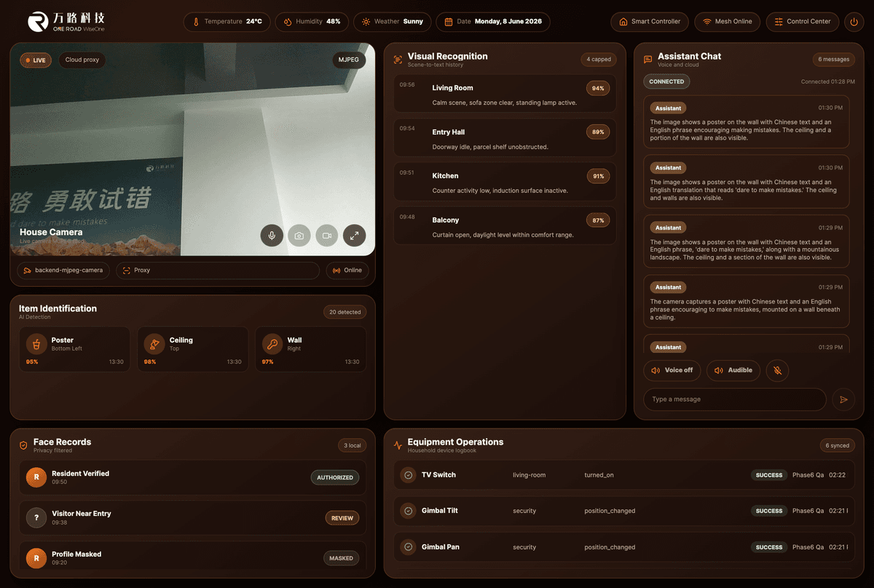Open the Visitor Near Entry question avatar
Image resolution: width=874 pixels, height=588 pixels.
pos(36,517)
